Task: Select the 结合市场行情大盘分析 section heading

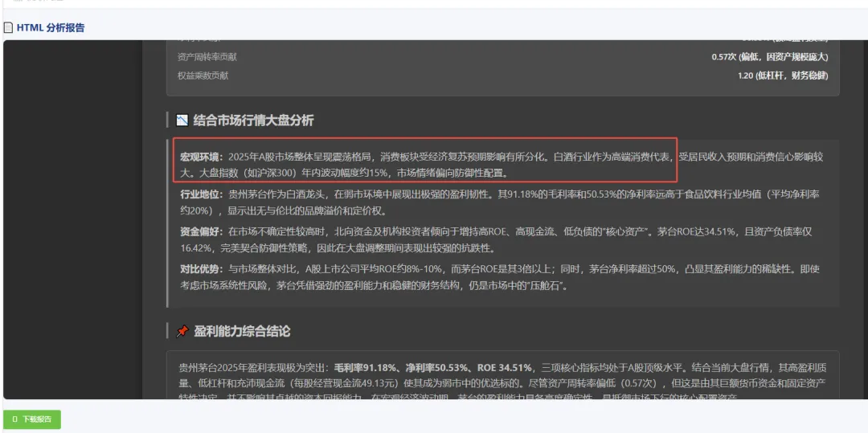Action: click(253, 120)
